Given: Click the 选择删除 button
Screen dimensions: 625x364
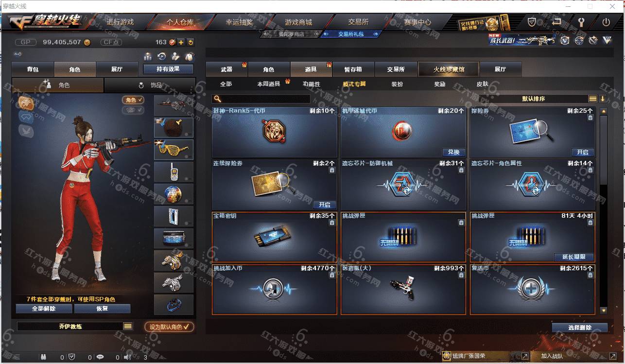Looking at the screenshot, I should [580, 328].
